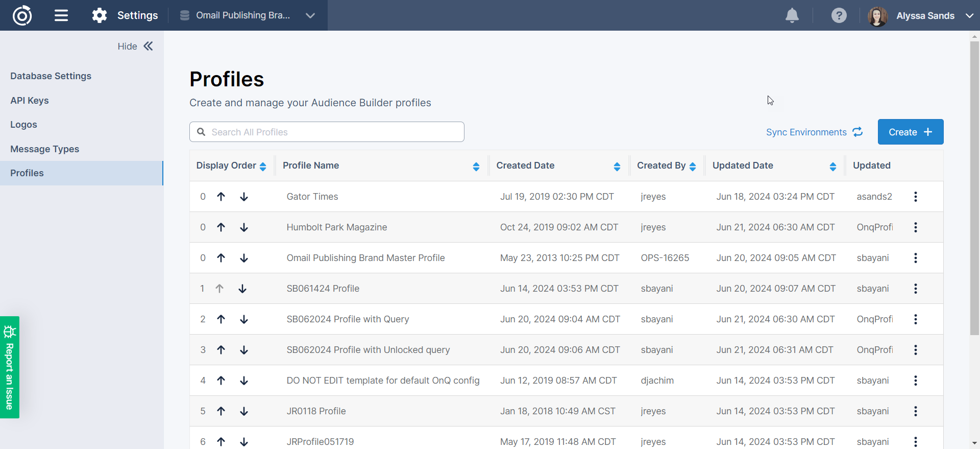Click the notification bell icon

792,15
